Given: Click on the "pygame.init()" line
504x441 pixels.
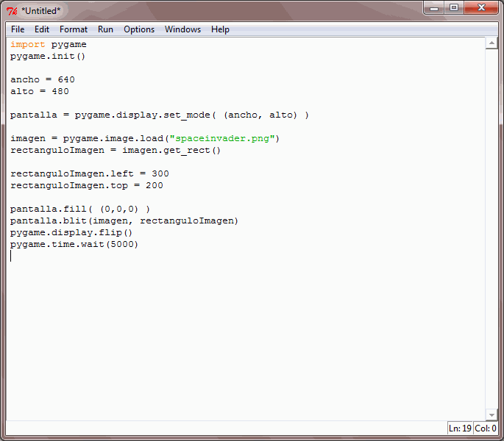Looking at the screenshot, I should click(x=48, y=56).
